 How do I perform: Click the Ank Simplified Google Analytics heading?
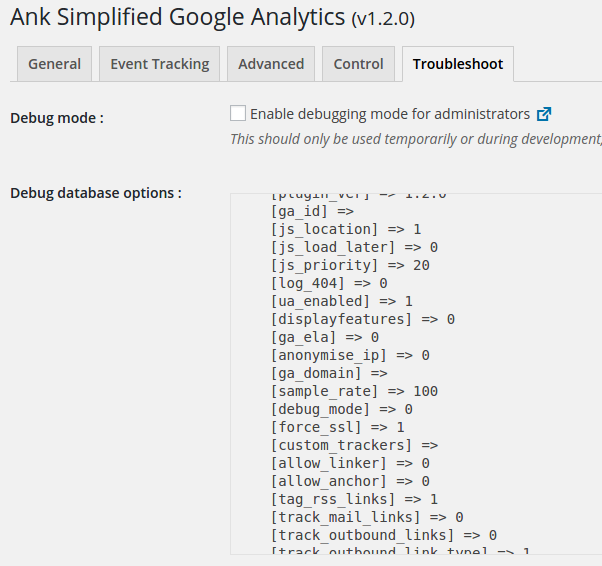(212, 17)
